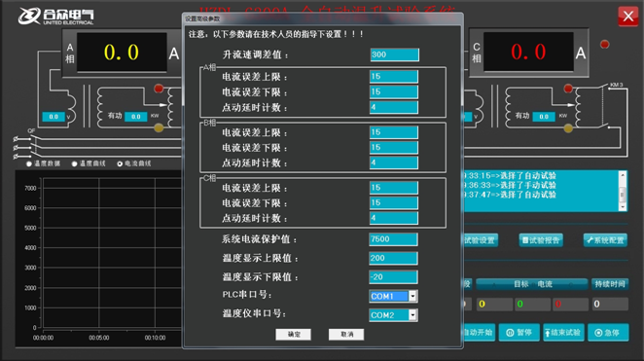Click the 自动开始 button
Image resolution: width=644 pixels, height=361 pixels.
tap(479, 333)
